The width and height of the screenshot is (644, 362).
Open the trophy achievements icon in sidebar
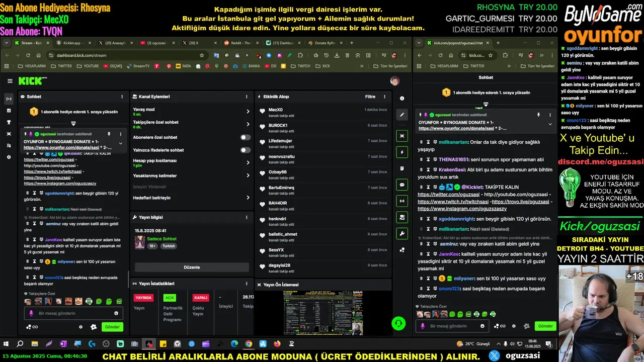click(x=9, y=122)
